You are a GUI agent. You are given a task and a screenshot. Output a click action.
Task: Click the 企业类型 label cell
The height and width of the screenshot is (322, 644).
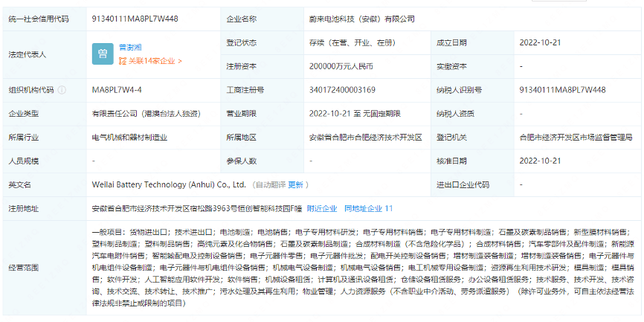coord(45,114)
